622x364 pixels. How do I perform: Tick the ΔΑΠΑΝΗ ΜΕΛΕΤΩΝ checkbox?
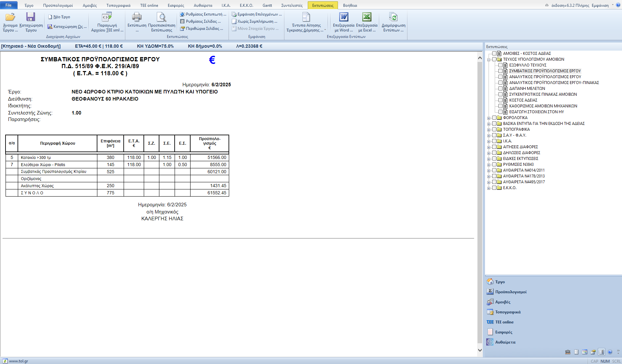coord(500,89)
